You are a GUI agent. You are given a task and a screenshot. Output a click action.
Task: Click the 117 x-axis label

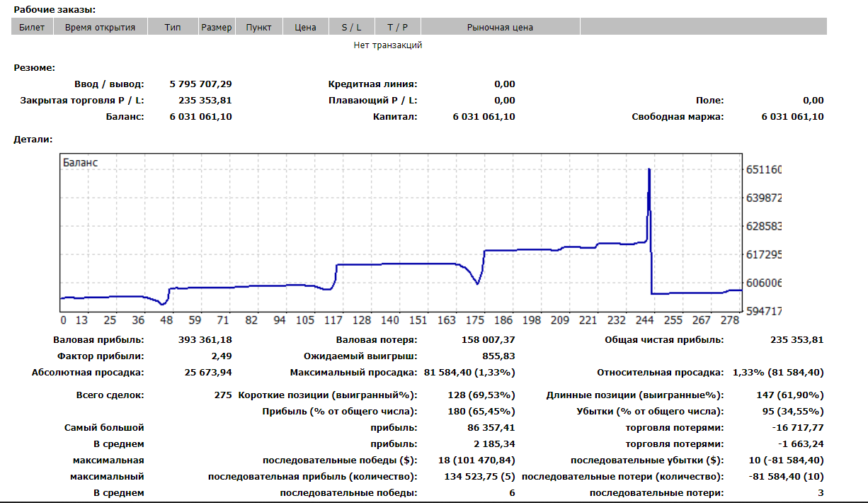[x=333, y=320]
